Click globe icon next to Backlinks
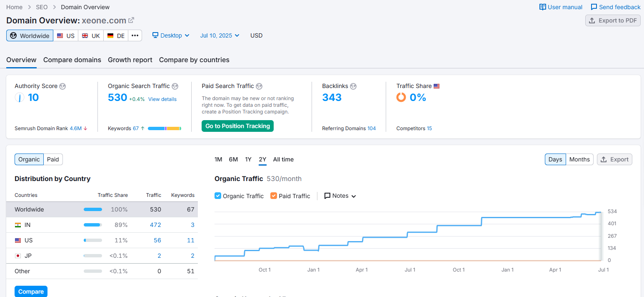 coord(353,86)
